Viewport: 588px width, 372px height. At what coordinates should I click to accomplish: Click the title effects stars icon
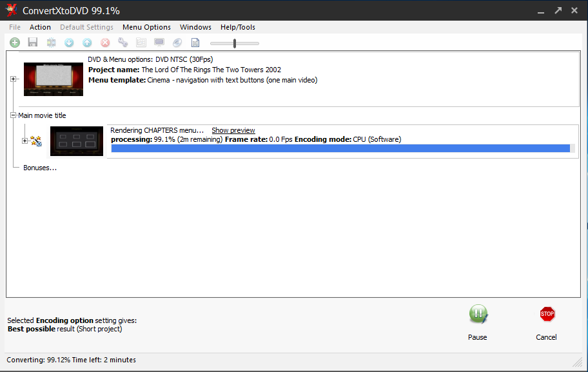tap(36, 141)
